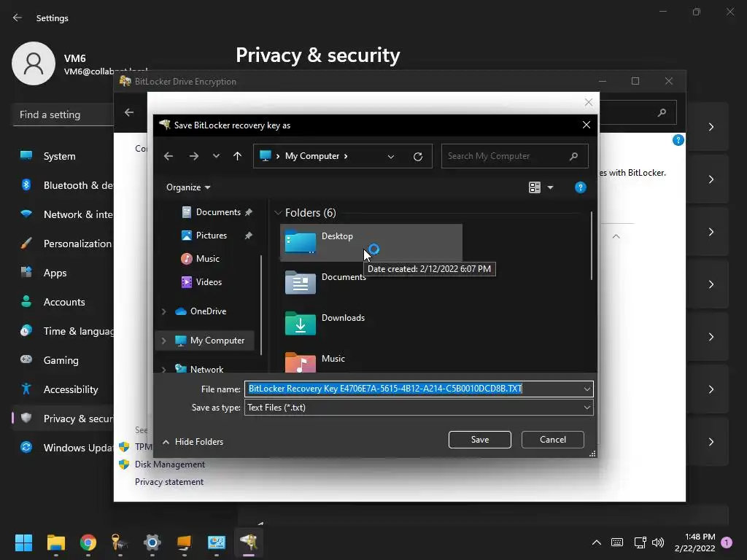Viewport: 747px width, 560px height.
Task: Open the Windows Start menu
Action: (23, 542)
